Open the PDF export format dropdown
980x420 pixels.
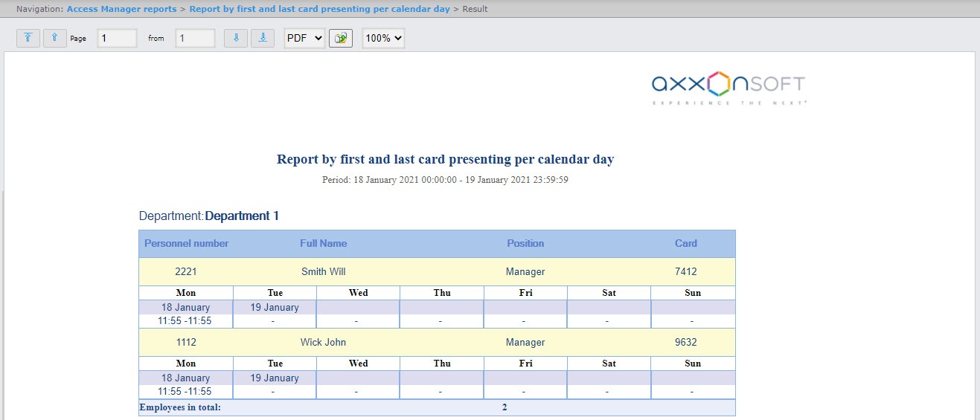coord(304,38)
